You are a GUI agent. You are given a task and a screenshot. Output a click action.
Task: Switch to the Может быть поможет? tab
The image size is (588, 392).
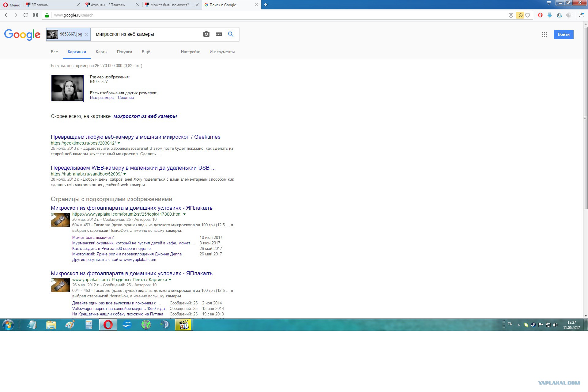pyautogui.click(x=171, y=5)
